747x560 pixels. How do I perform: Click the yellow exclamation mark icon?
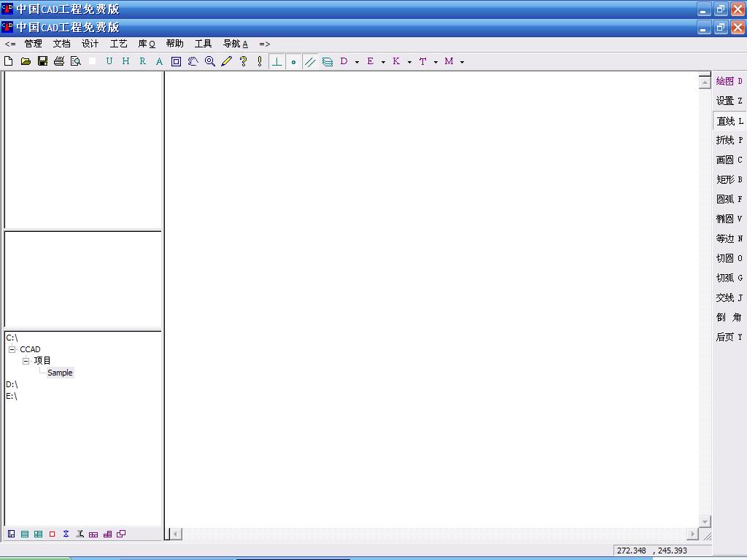tap(260, 61)
